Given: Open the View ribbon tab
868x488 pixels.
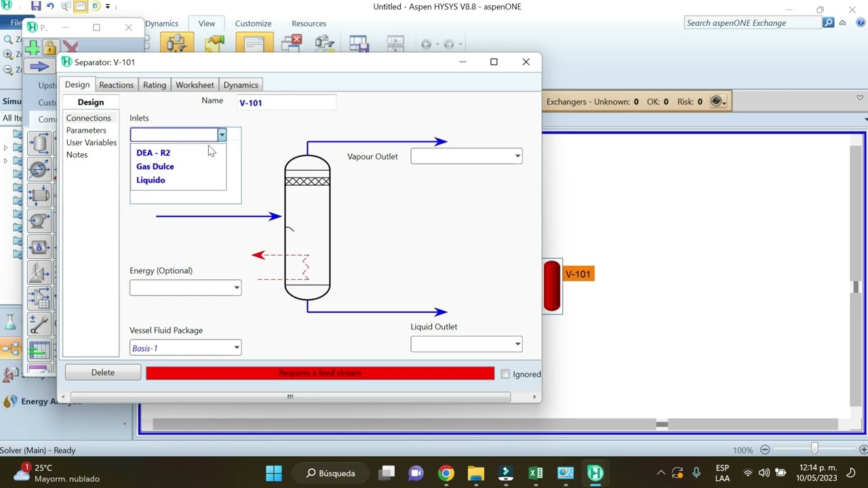Looking at the screenshot, I should coord(207,23).
